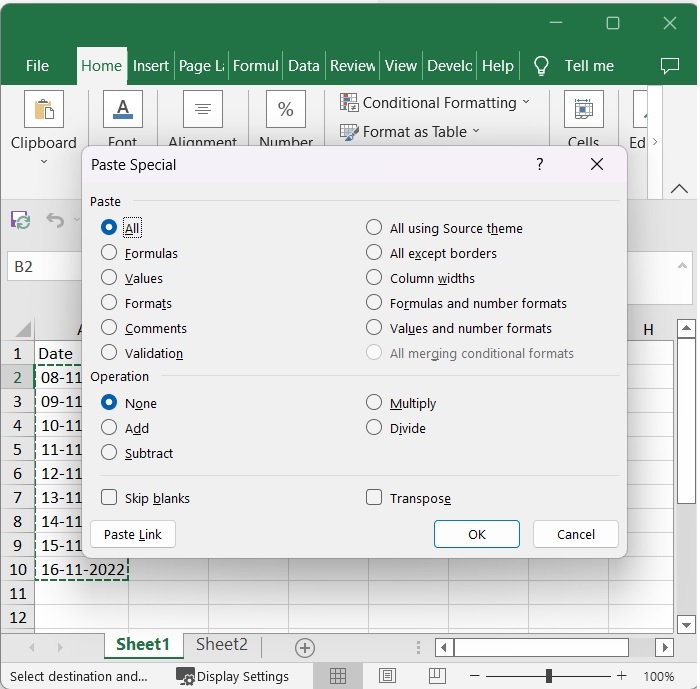The width and height of the screenshot is (700, 689).
Task: Open the Number percent icon
Action: click(285, 110)
